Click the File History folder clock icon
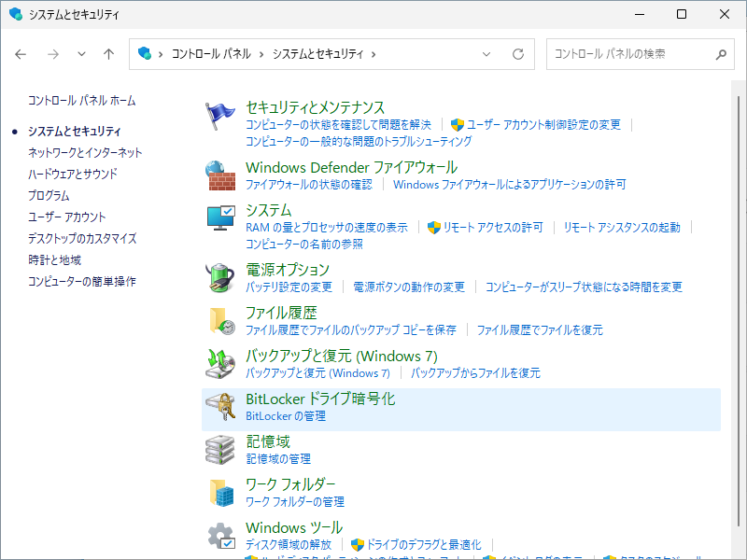The image size is (747, 560). pyautogui.click(x=222, y=321)
